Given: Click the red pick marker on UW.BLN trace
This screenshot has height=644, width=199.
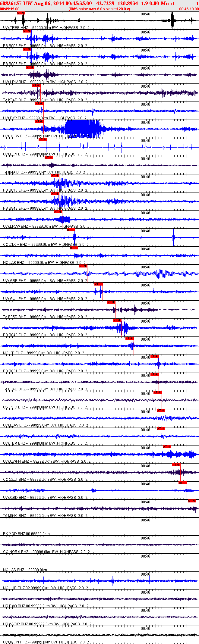Looking at the screenshot, I should point(43,139).
